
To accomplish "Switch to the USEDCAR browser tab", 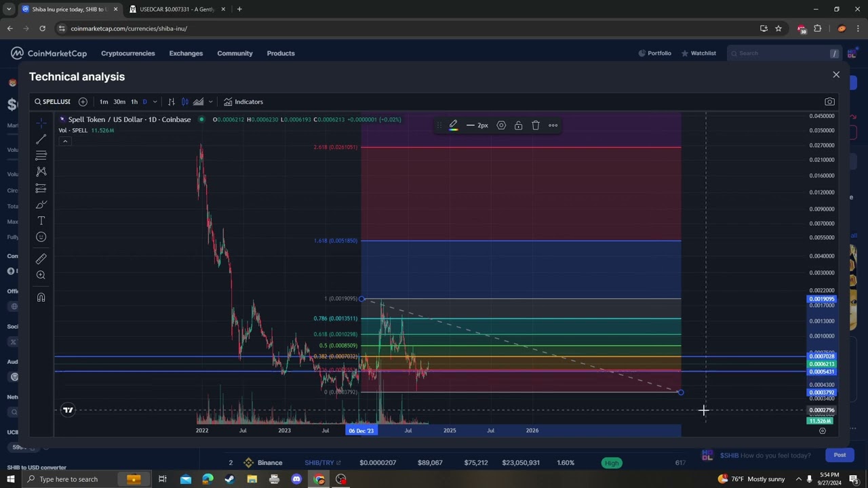I will 176,9.
